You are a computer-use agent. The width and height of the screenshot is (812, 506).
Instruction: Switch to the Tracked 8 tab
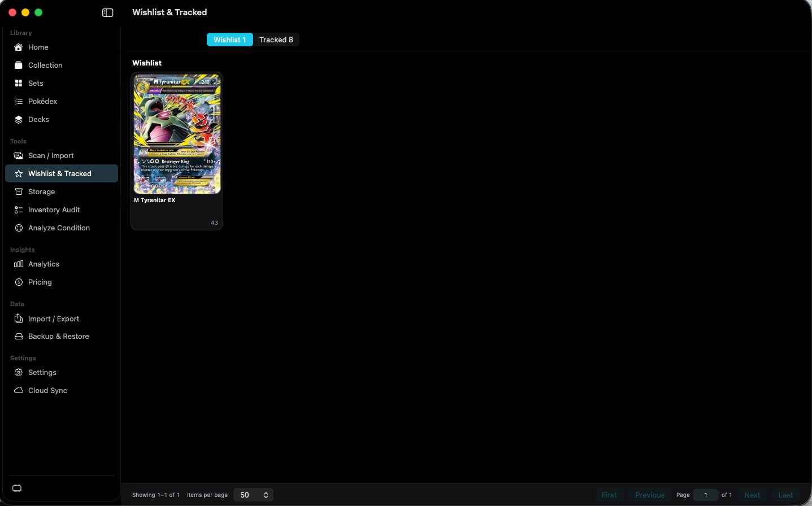276,40
